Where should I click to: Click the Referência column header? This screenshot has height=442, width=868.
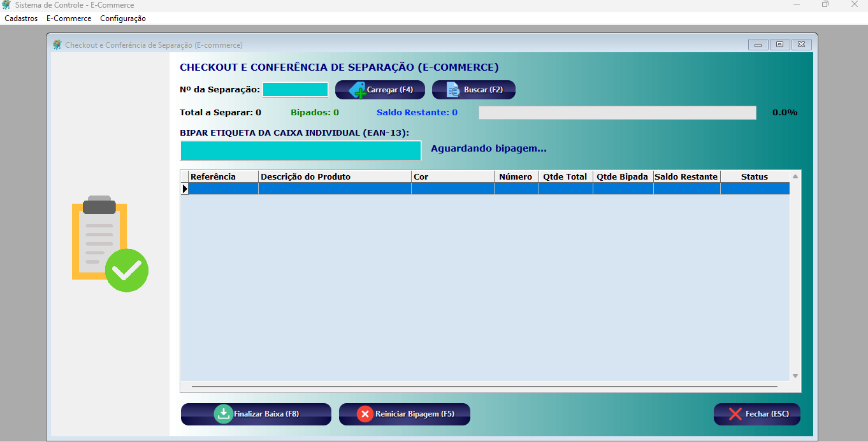tap(223, 176)
